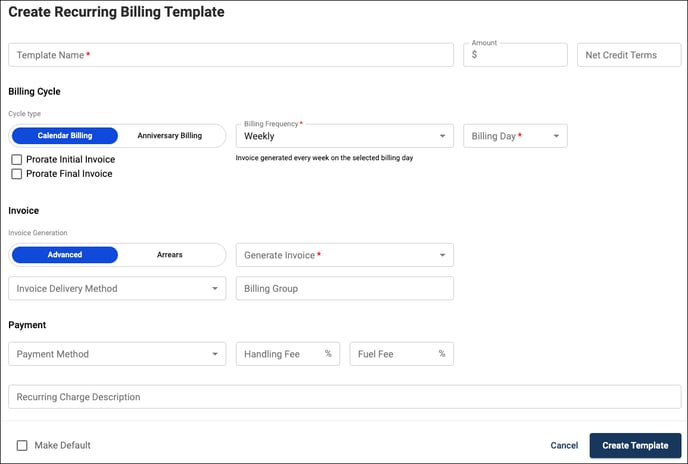688x464 pixels.
Task: Enable the Make Default checkbox
Action: pyautogui.click(x=22, y=446)
